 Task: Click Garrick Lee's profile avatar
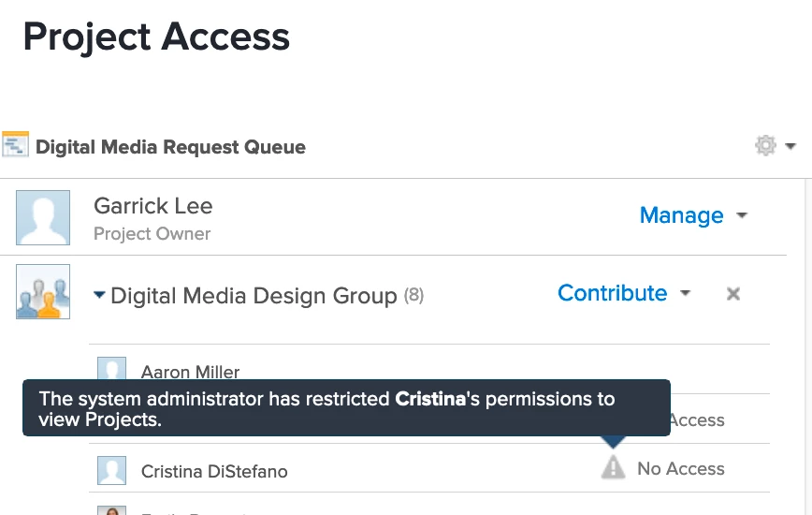[43, 217]
